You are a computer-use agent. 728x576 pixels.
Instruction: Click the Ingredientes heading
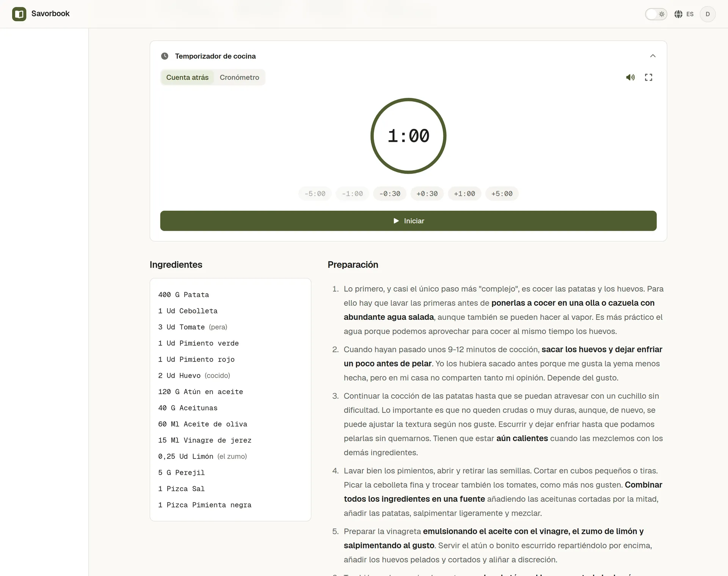[x=176, y=265]
